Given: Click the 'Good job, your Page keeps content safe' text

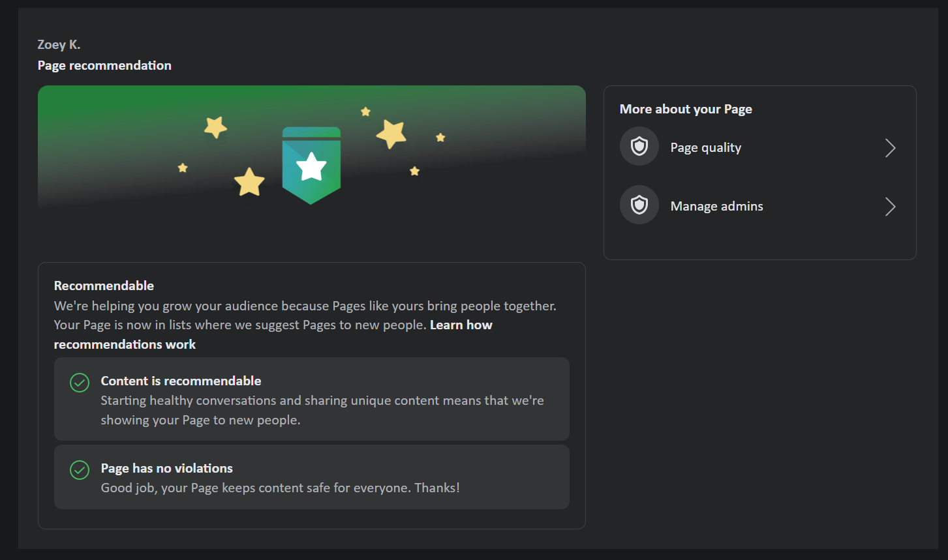Looking at the screenshot, I should (280, 488).
